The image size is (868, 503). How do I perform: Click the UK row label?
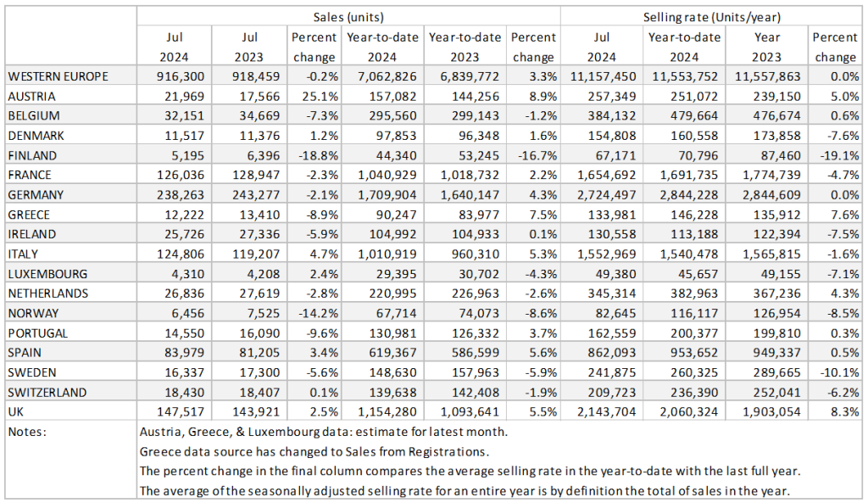tap(17, 411)
